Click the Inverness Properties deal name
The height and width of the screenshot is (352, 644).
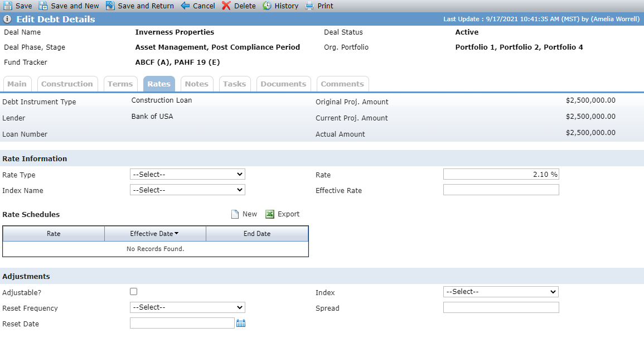coord(175,32)
